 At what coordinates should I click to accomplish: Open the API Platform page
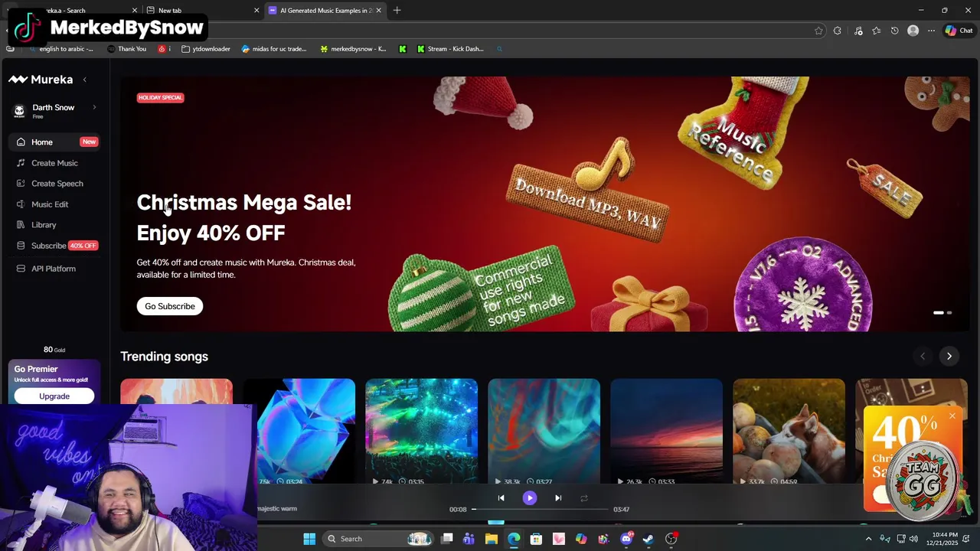tap(54, 269)
